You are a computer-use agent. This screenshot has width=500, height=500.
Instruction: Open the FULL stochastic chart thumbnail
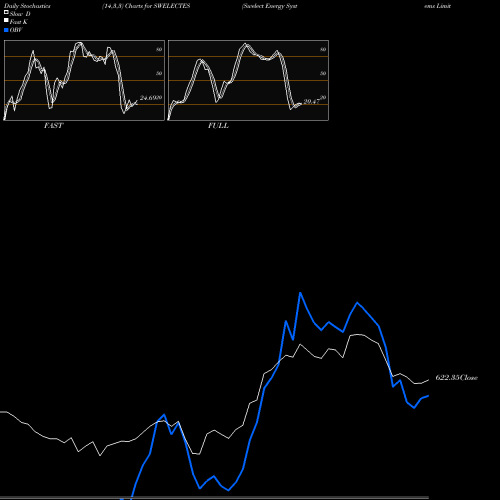[248, 80]
